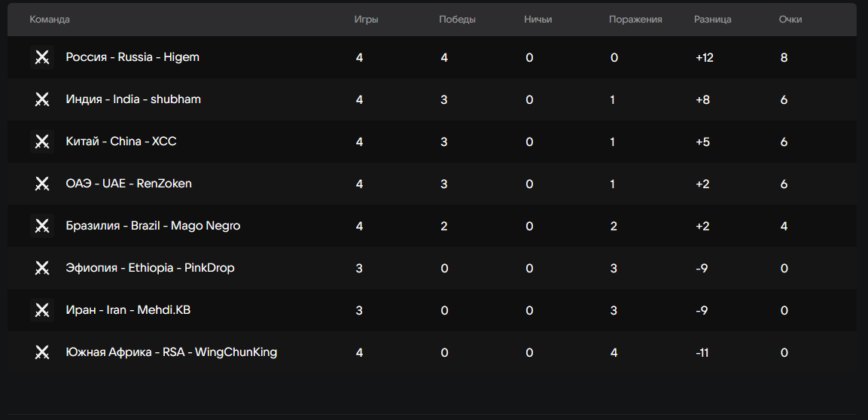The image size is (868, 420).
Task: Select the Китай - China - XCC team name
Action: pyautogui.click(x=121, y=142)
